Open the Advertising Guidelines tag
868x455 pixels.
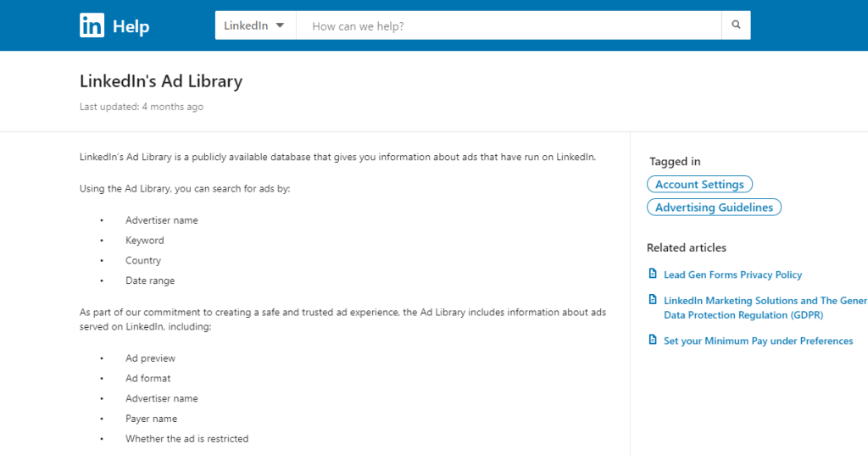click(714, 207)
